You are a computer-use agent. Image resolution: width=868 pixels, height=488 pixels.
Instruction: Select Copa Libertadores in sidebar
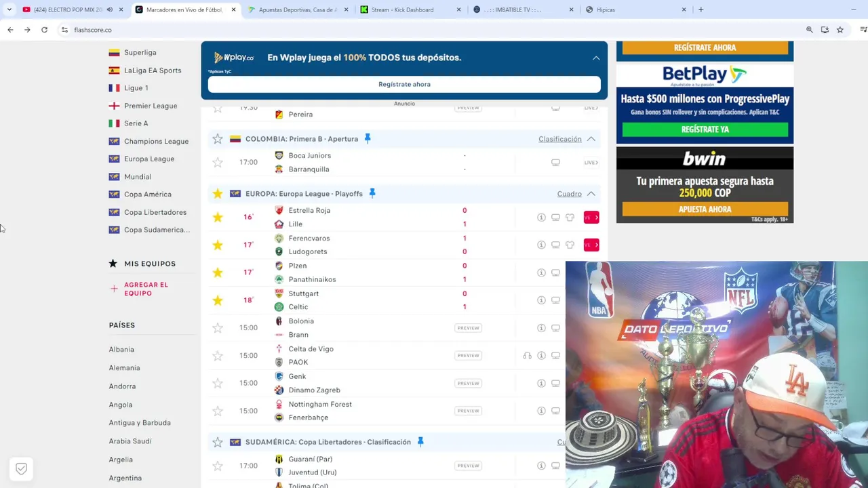(155, 212)
